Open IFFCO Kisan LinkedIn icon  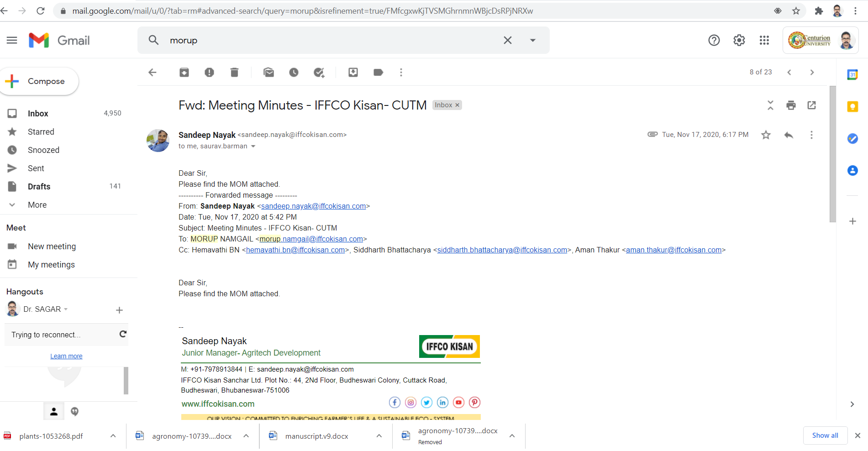(x=442, y=402)
